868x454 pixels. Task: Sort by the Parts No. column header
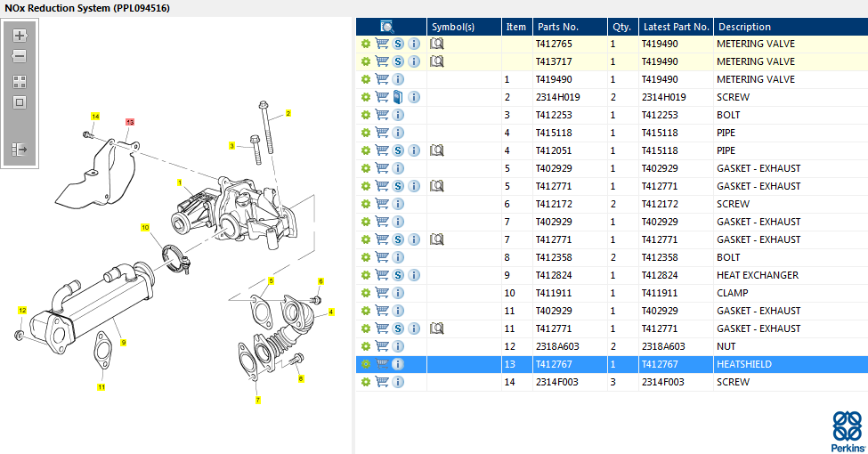tap(570, 27)
